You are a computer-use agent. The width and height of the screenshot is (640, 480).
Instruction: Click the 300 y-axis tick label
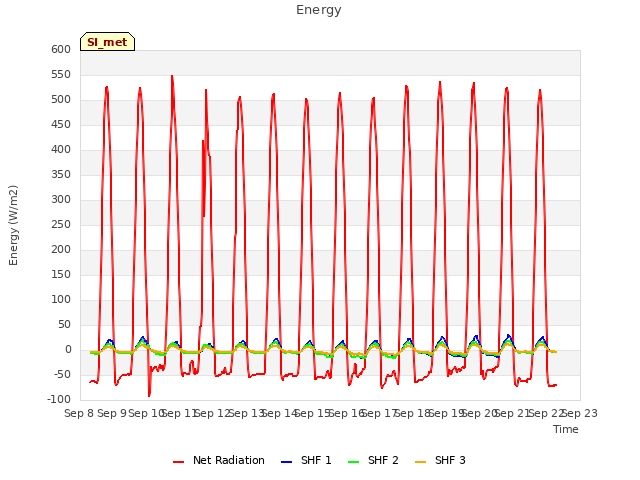[x=61, y=200]
